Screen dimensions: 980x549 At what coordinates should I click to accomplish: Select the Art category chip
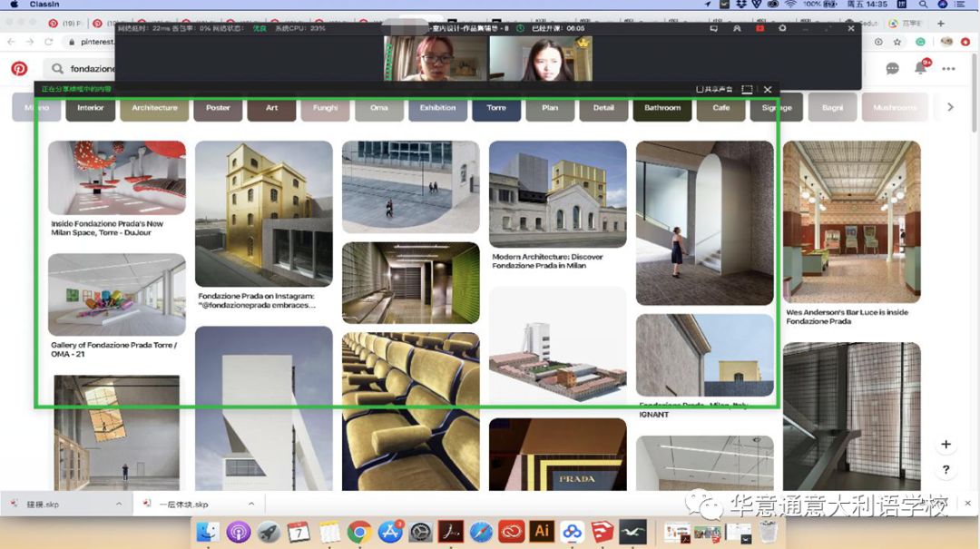(271, 108)
